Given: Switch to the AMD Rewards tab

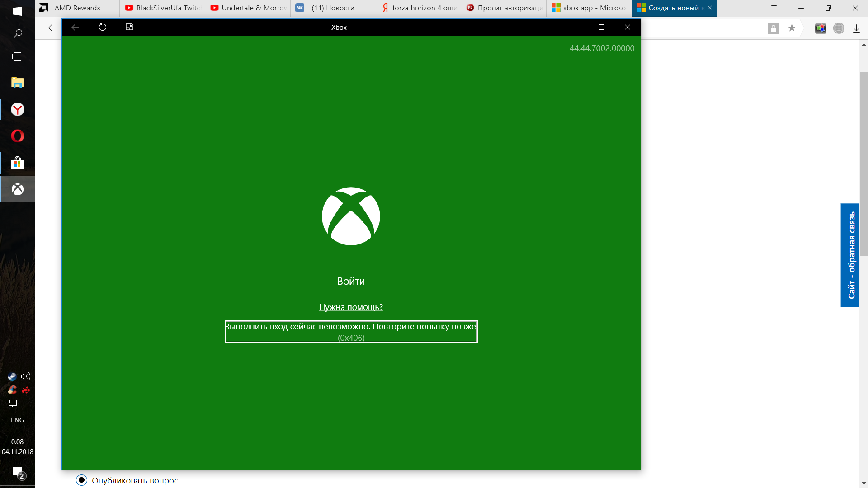Looking at the screenshot, I should click(x=77, y=8).
